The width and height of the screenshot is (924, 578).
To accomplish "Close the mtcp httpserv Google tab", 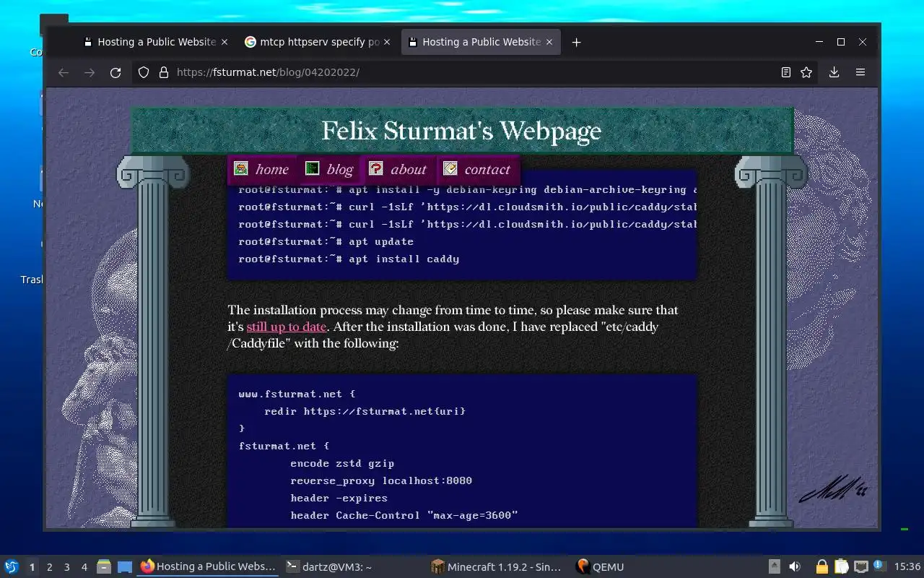I will click(x=387, y=42).
